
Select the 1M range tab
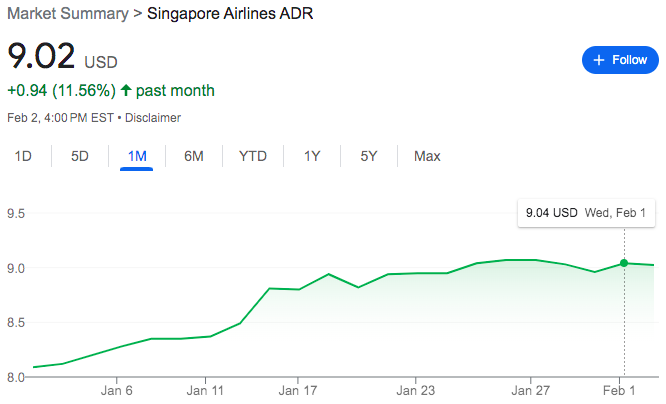coord(137,156)
